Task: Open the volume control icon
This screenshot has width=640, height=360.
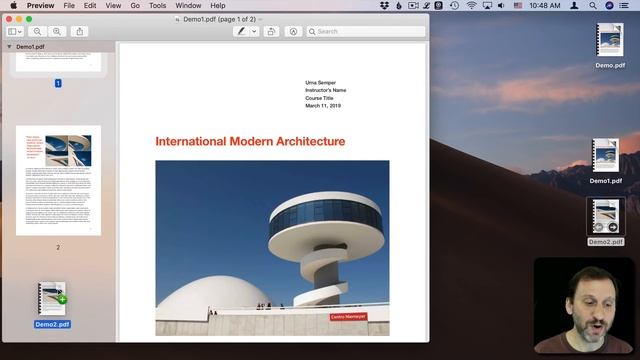Action: [x=501, y=5]
